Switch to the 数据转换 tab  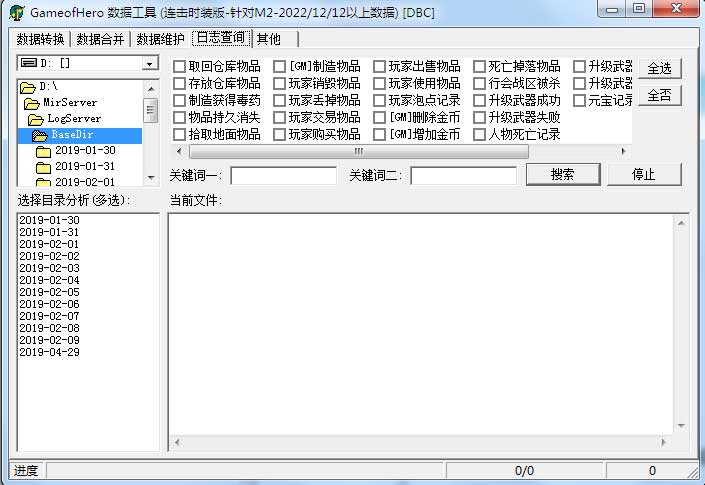click(x=40, y=39)
